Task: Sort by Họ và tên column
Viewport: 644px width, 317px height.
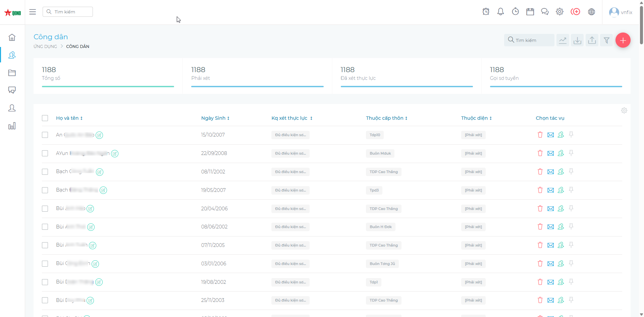Action: 69,118
